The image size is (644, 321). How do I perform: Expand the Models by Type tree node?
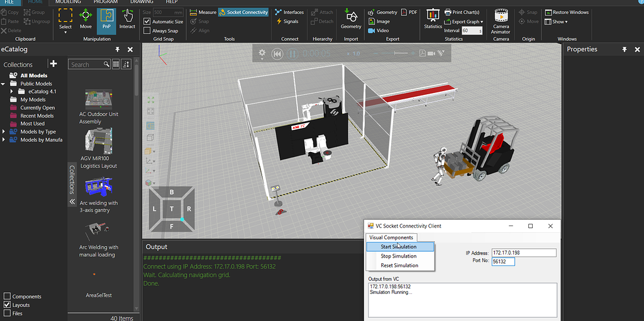(x=4, y=132)
